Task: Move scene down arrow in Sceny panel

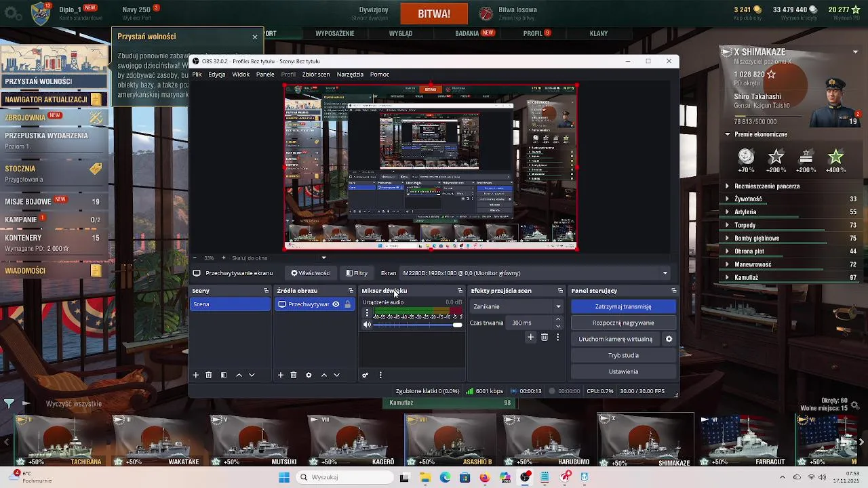Action: point(252,375)
